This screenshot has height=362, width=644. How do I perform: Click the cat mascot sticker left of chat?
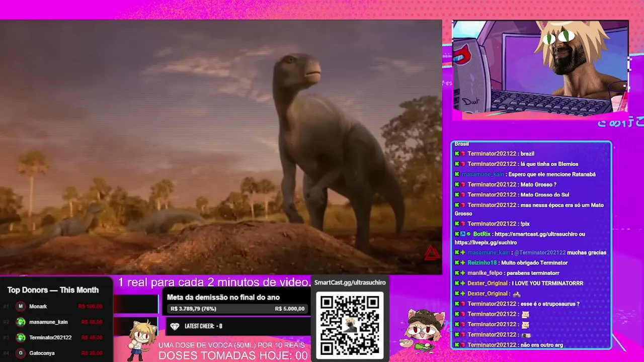click(x=423, y=330)
